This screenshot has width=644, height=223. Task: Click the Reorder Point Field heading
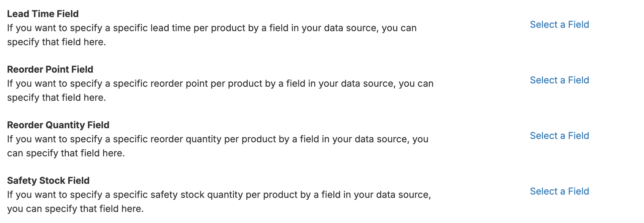tap(50, 69)
